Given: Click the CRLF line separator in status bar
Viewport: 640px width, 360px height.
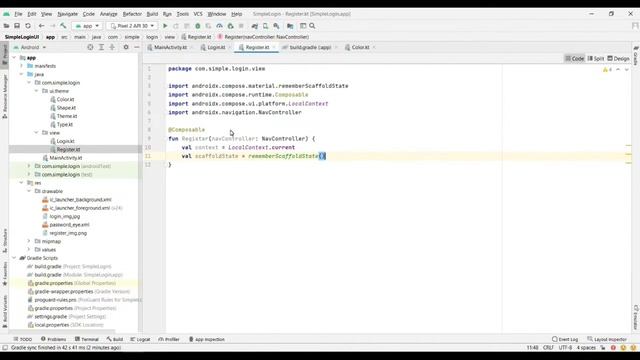Looking at the screenshot, I should coord(548,348).
